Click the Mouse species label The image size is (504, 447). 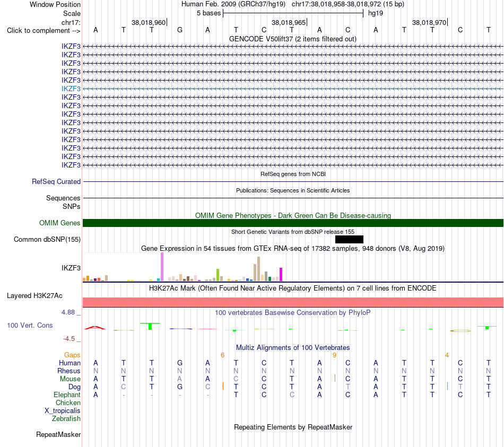(70, 379)
